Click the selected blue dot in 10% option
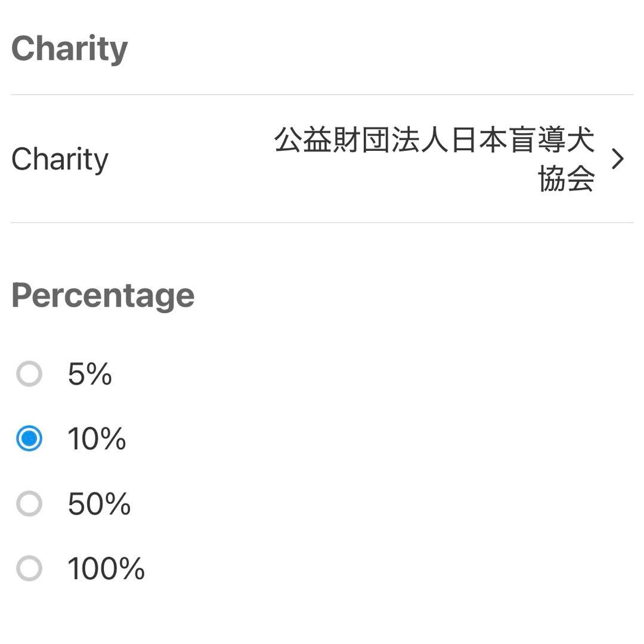 click(29, 439)
